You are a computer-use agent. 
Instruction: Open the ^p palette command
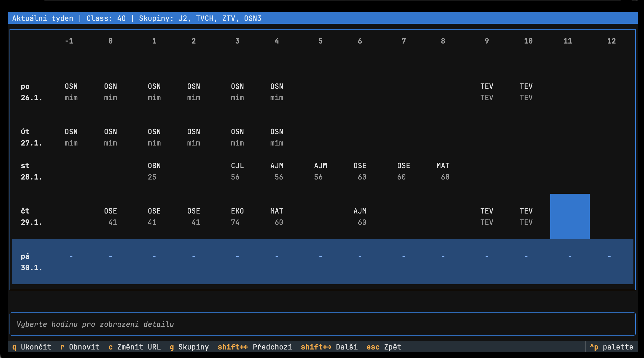pos(611,347)
